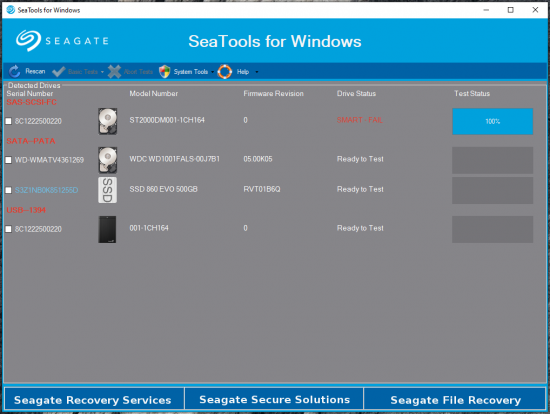Click the USB--1394 category heading

[x=26, y=210]
